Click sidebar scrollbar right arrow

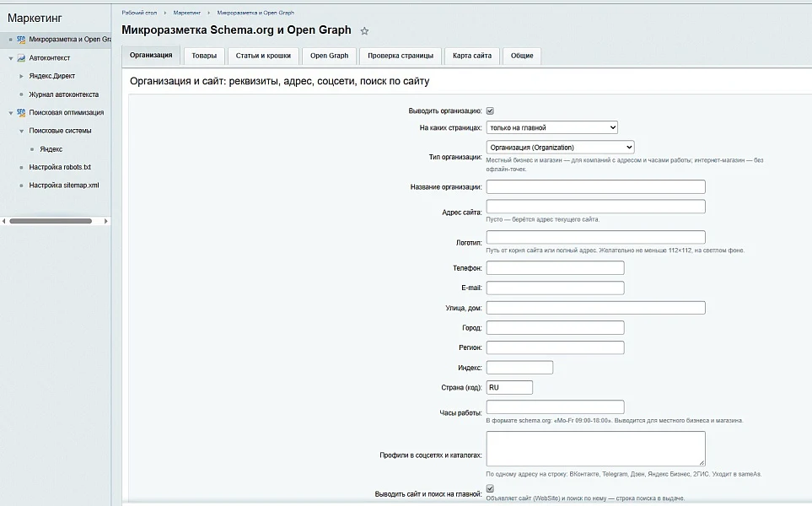[106, 221]
